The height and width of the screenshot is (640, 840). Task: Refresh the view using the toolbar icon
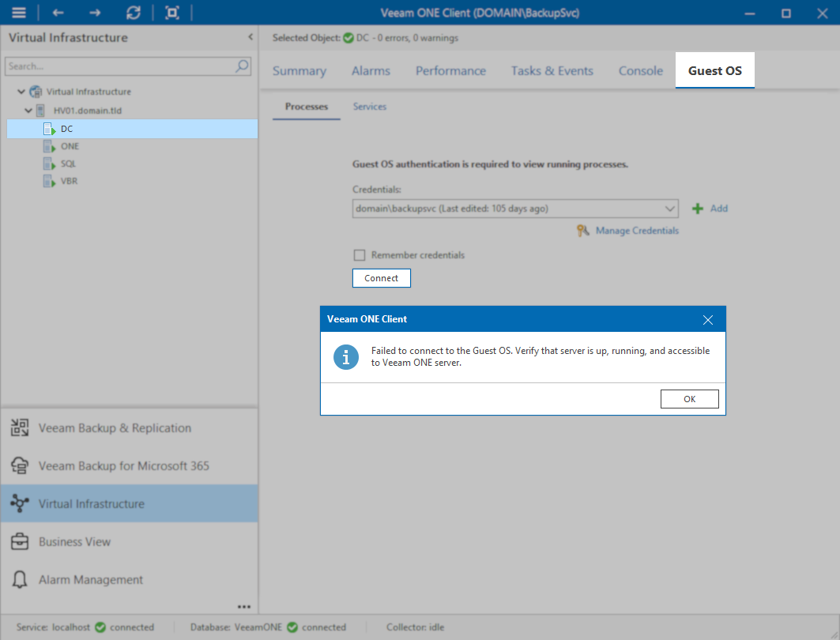point(134,13)
